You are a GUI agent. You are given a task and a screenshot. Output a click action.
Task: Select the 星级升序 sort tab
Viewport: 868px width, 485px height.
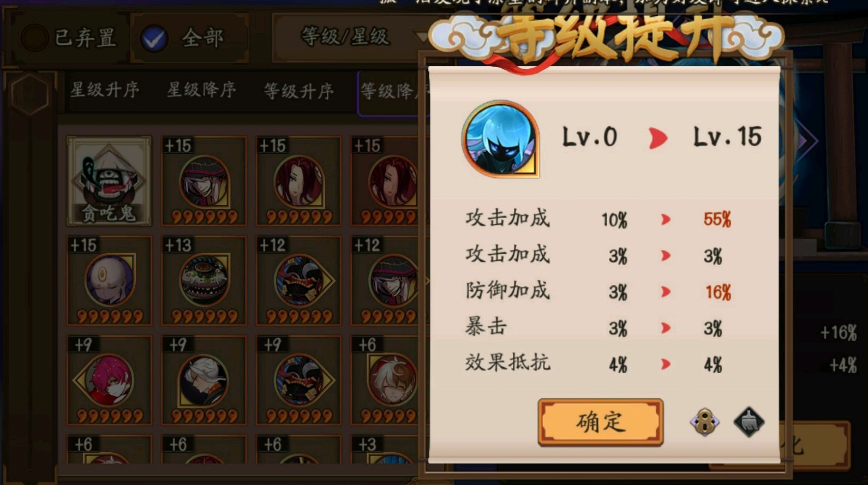(105, 90)
